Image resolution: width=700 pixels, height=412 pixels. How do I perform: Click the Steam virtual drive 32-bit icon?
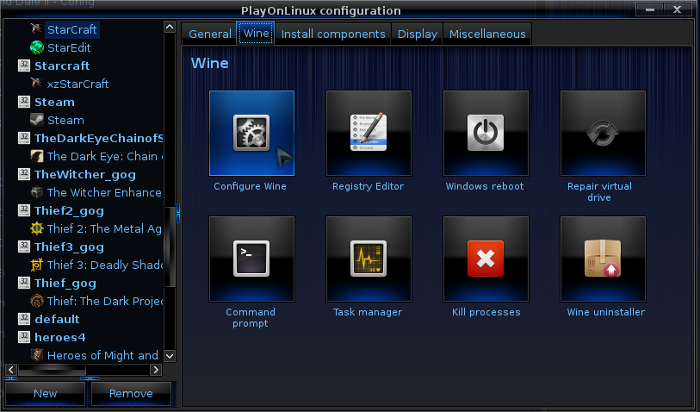click(x=24, y=101)
